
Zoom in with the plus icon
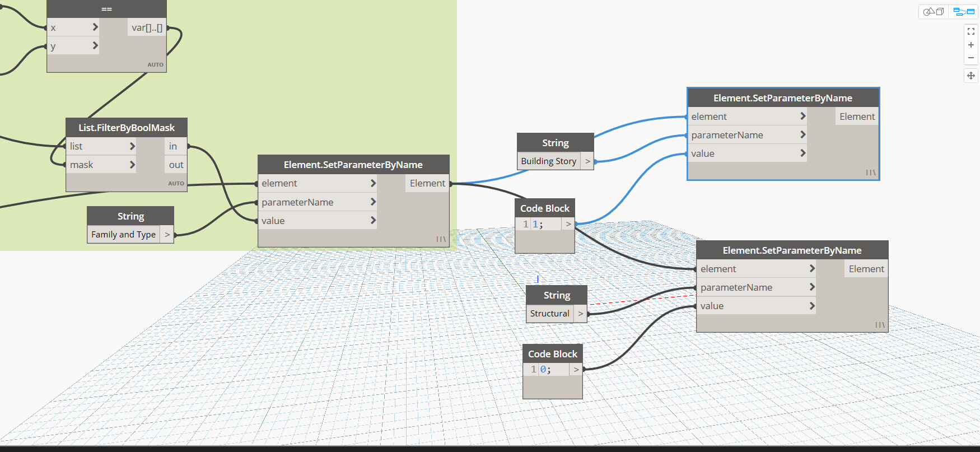pos(971,45)
